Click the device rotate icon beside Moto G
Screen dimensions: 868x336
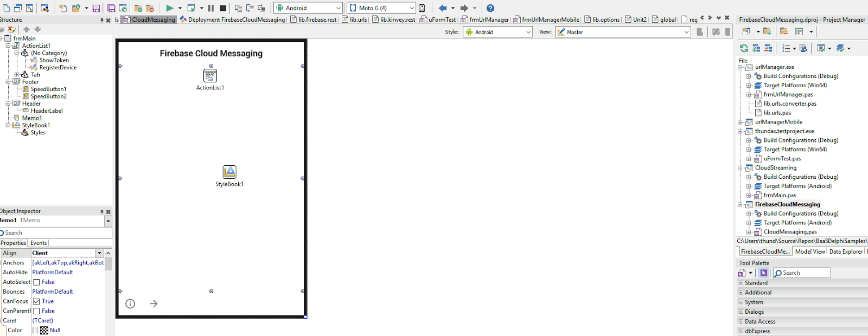point(422,8)
